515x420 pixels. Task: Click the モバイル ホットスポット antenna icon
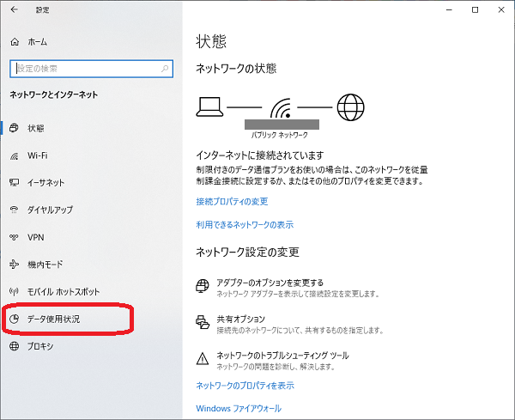pyautogui.click(x=14, y=291)
